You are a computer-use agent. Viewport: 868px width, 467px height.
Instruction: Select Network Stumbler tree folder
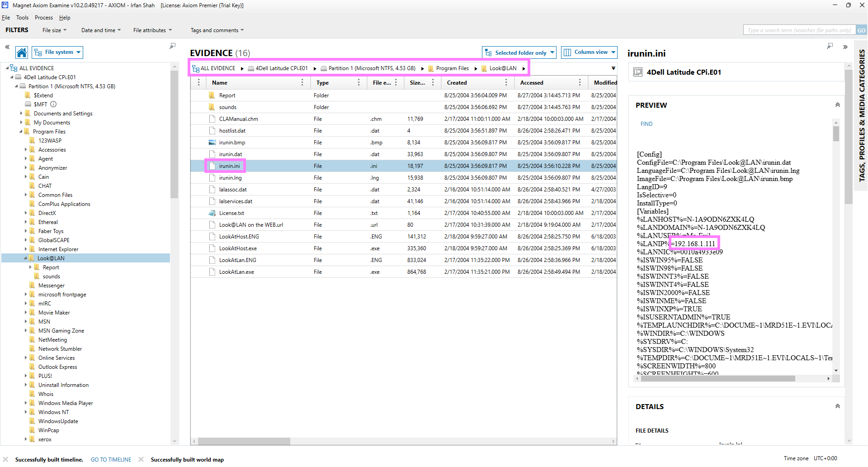click(x=60, y=348)
